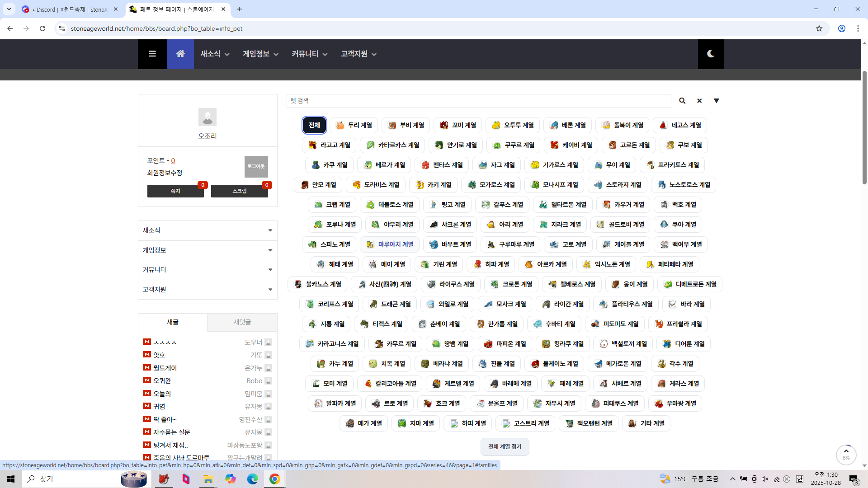The height and width of the screenshot is (488, 868).
Task: Open 게임정보 dropdown in top navbar
Action: pos(260,54)
